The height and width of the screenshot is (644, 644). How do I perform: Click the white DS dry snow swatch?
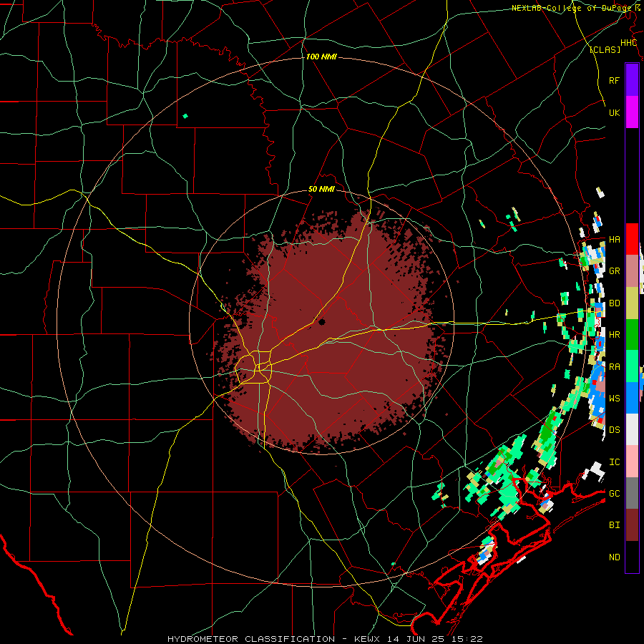(x=632, y=429)
